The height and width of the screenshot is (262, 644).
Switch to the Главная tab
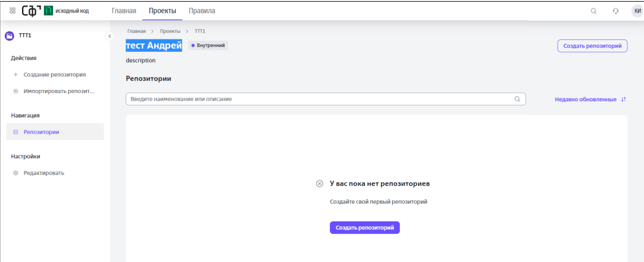[x=124, y=11]
